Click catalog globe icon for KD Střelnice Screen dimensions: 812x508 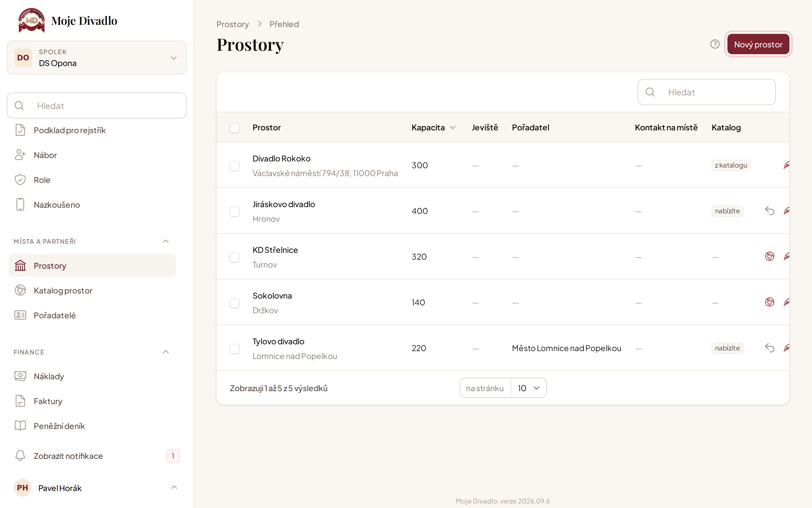pyautogui.click(x=769, y=257)
